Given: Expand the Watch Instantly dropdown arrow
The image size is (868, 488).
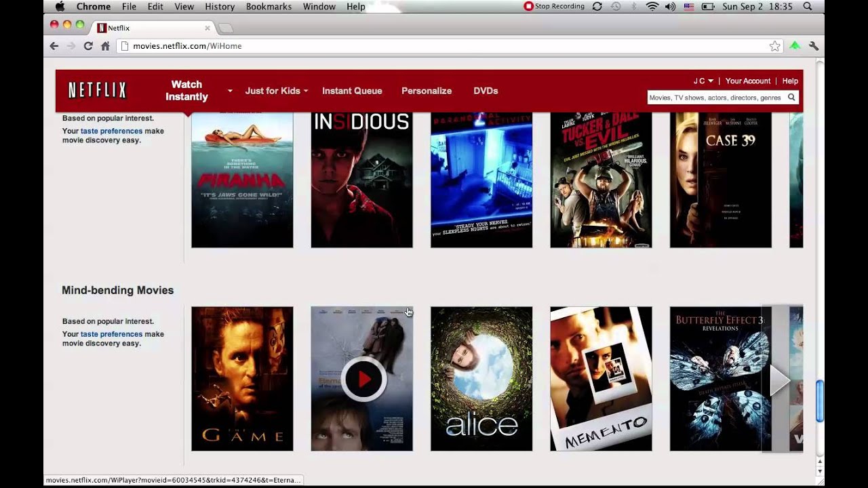Looking at the screenshot, I should [x=230, y=91].
